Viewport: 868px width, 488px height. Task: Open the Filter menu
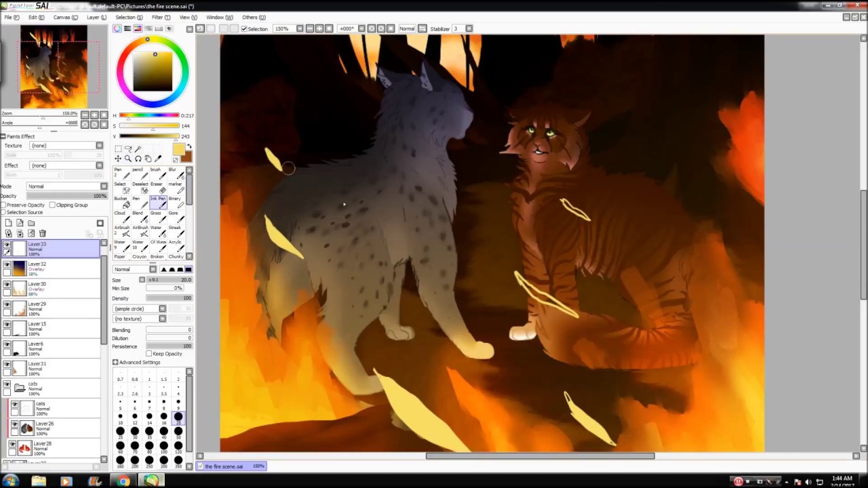coord(161,17)
